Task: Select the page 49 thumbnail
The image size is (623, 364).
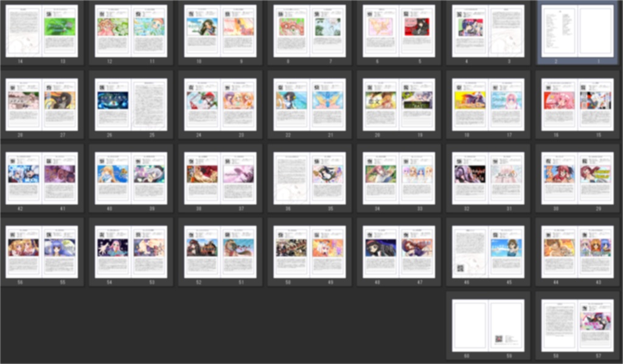Action: (x=328, y=252)
